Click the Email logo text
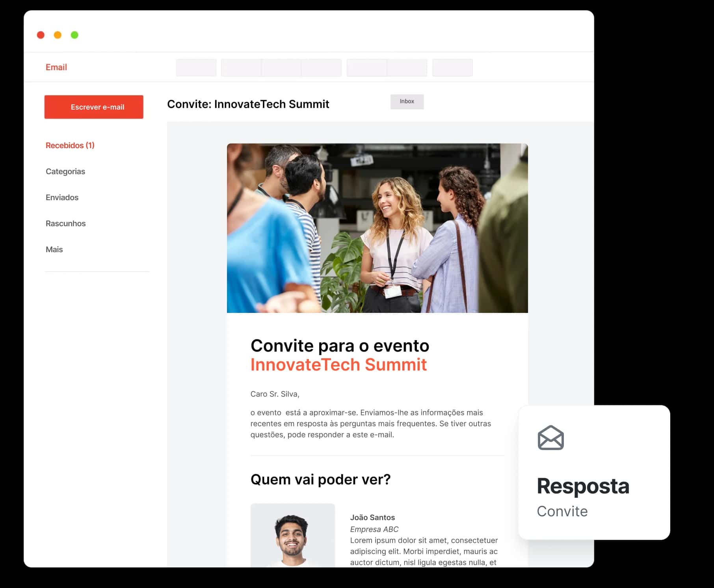This screenshot has height=588, width=714. (x=56, y=67)
